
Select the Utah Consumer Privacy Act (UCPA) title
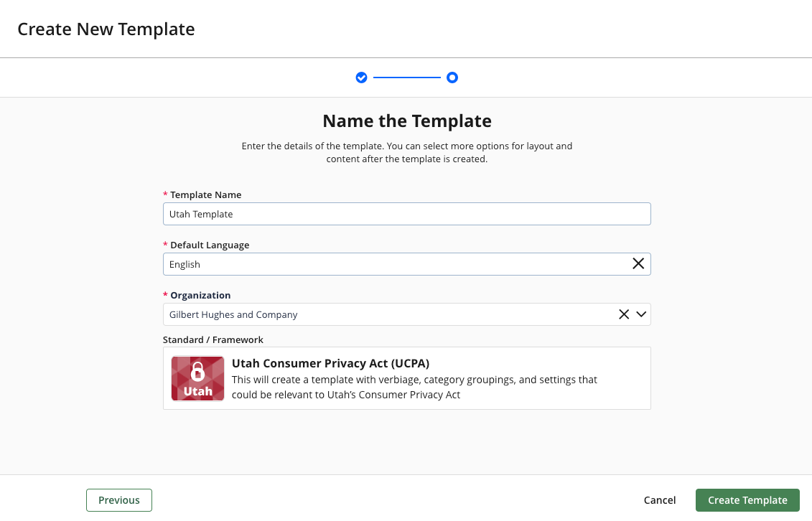(330, 363)
